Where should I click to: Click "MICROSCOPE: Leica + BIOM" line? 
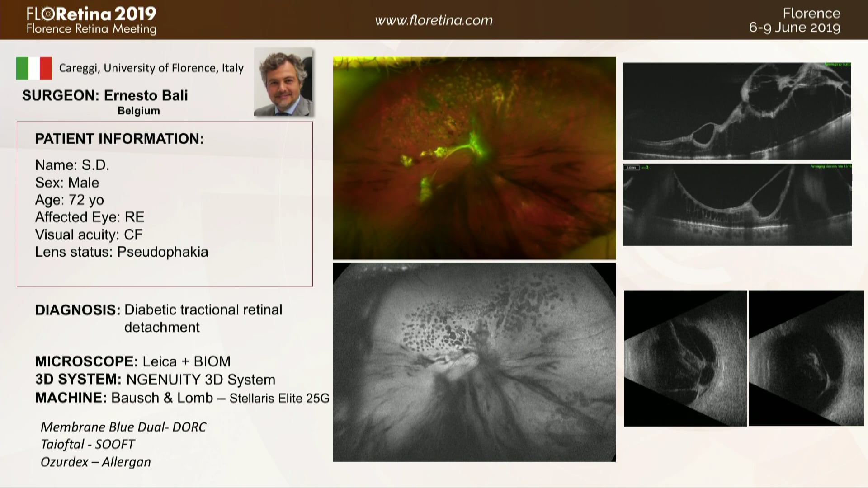133,361
